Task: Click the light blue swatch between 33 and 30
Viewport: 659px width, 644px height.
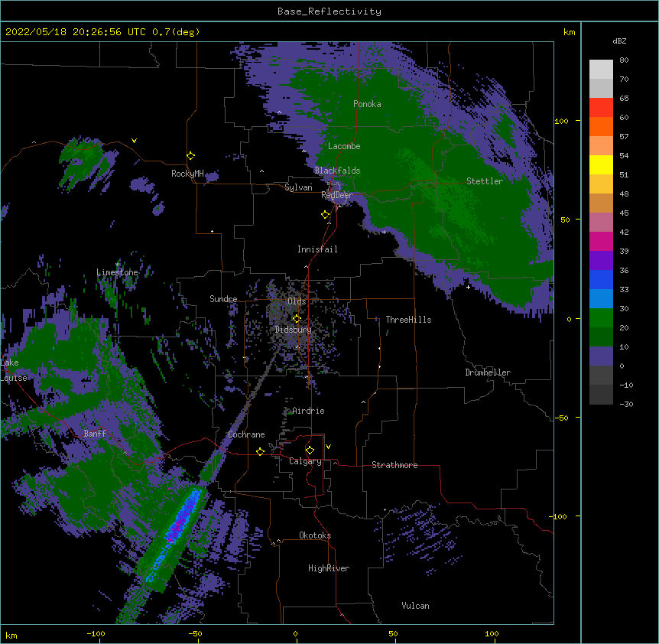Action: (601, 298)
